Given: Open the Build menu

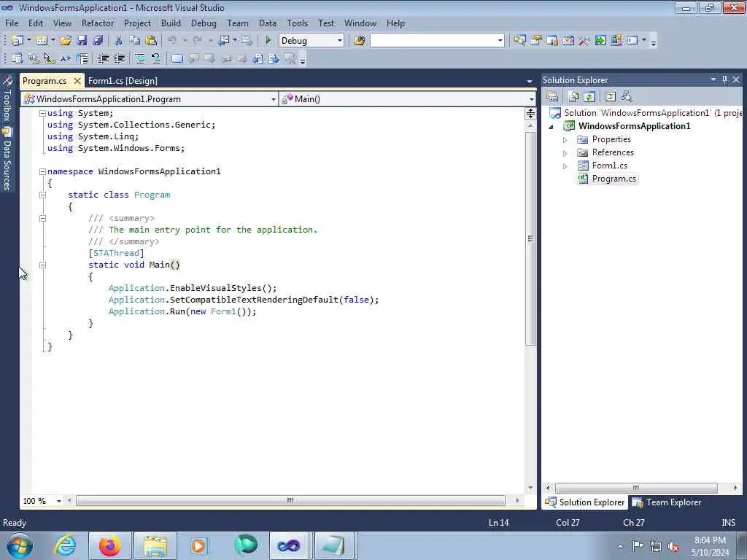Looking at the screenshot, I should (171, 23).
